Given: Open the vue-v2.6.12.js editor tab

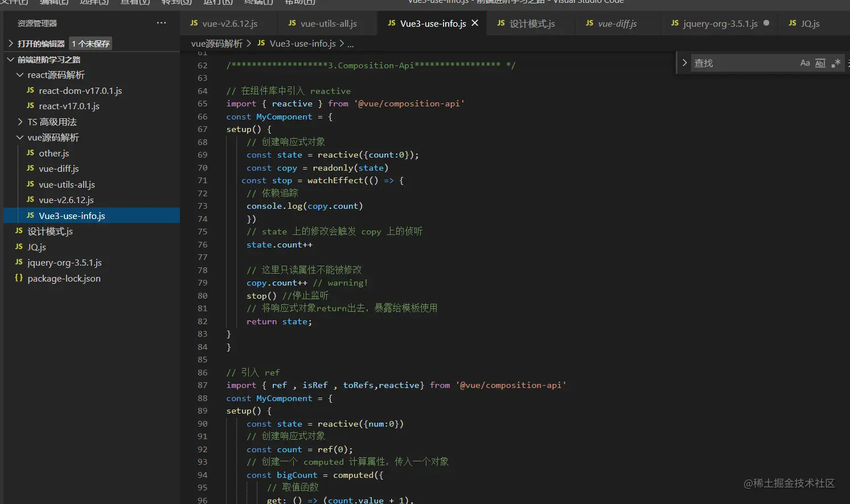Looking at the screenshot, I should [229, 23].
